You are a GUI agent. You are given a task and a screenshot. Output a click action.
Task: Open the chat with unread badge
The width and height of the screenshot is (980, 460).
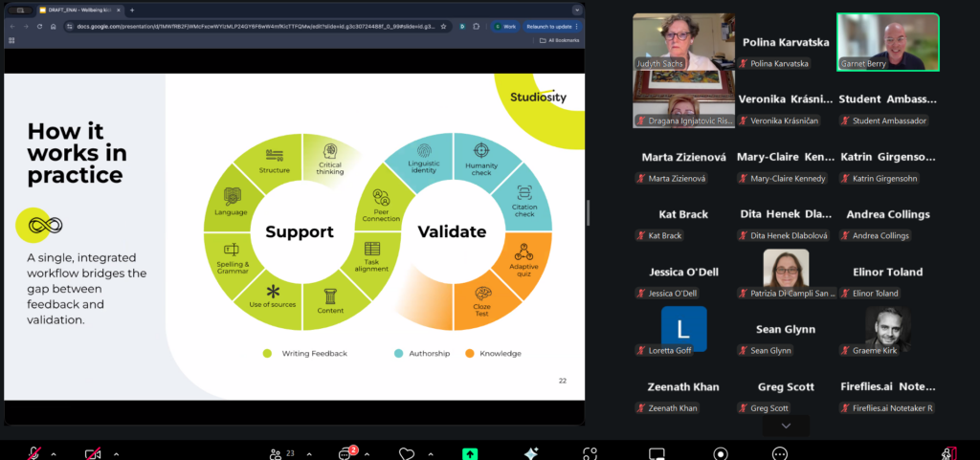point(345,453)
